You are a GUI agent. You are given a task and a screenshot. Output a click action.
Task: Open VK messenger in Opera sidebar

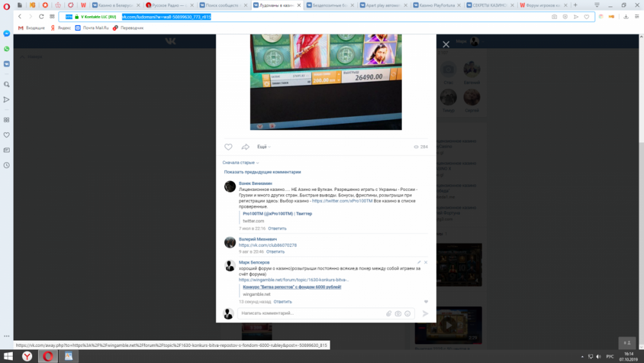tap(6, 64)
